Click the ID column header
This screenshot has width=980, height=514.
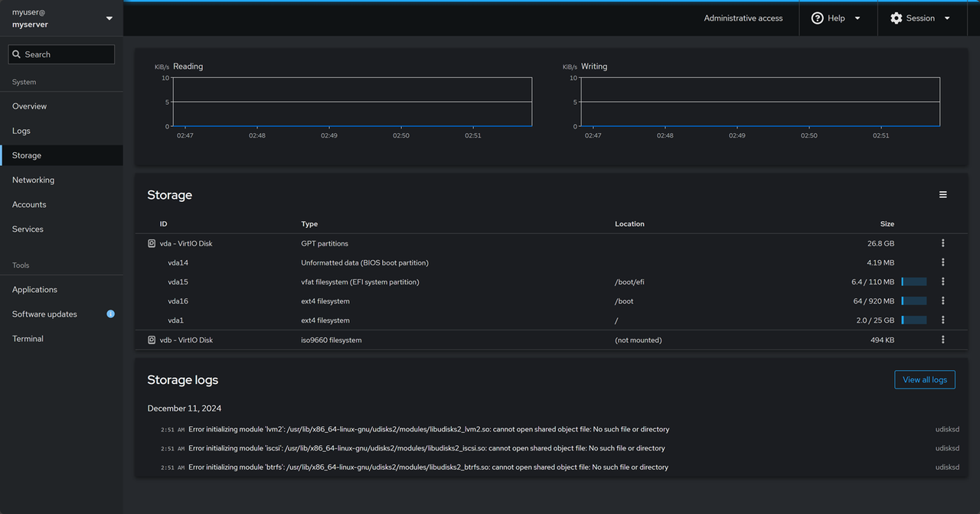(163, 224)
